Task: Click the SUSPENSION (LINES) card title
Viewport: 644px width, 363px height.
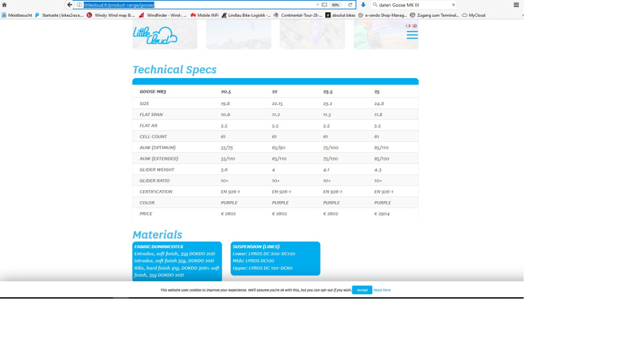Action: click(256, 247)
